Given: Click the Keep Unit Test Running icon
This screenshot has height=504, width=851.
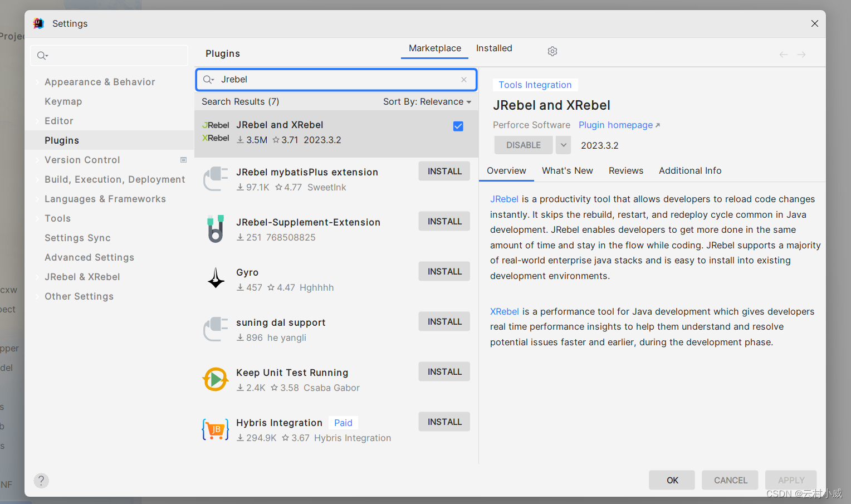Looking at the screenshot, I should click(x=216, y=379).
